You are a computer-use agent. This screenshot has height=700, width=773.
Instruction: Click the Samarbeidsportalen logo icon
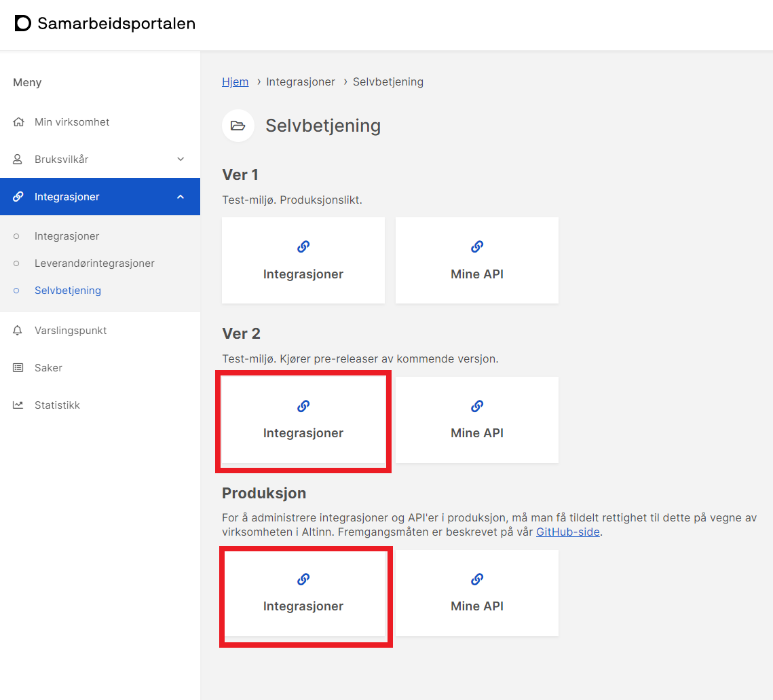point(22,23)
